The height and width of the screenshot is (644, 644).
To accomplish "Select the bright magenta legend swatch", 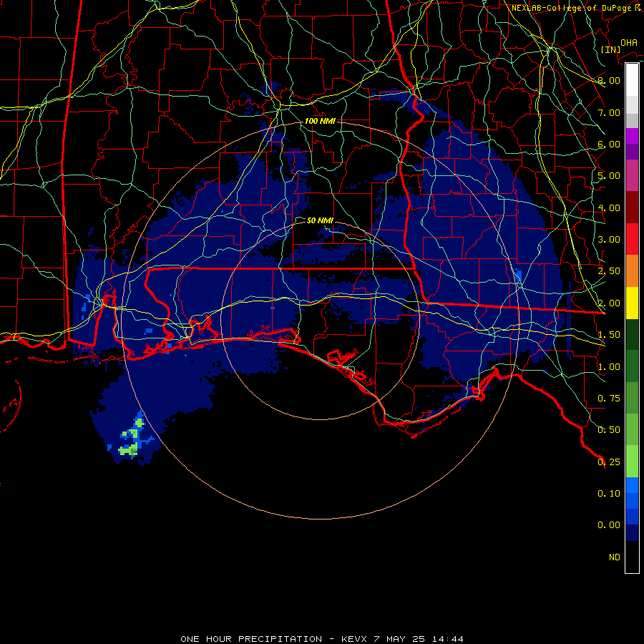I will pos(632,136).
